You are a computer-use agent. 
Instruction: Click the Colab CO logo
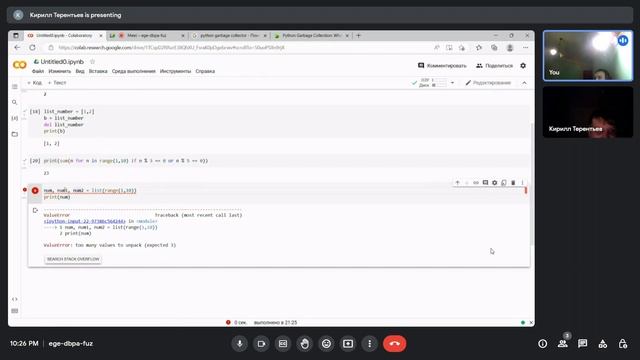click(20, 65)
